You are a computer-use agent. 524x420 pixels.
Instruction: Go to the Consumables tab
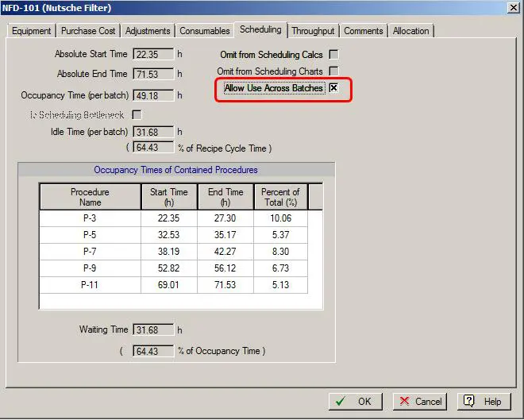[x=205, y=31]
